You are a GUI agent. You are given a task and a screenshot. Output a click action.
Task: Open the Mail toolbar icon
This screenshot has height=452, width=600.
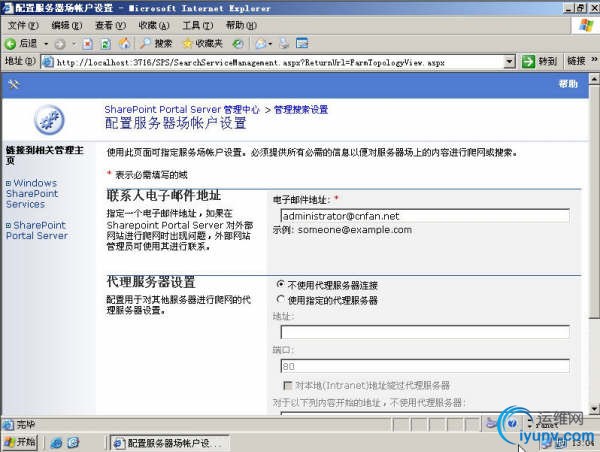tap(263, 44)
